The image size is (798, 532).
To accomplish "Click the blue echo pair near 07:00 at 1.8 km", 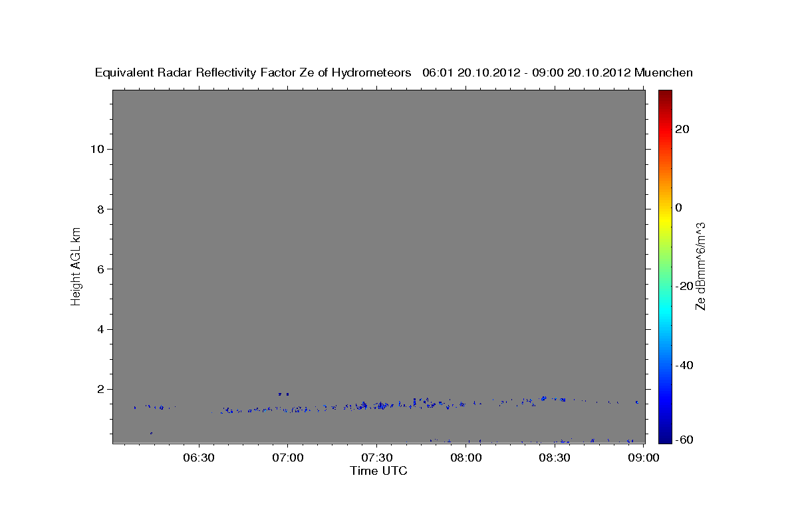I will 283,394.
